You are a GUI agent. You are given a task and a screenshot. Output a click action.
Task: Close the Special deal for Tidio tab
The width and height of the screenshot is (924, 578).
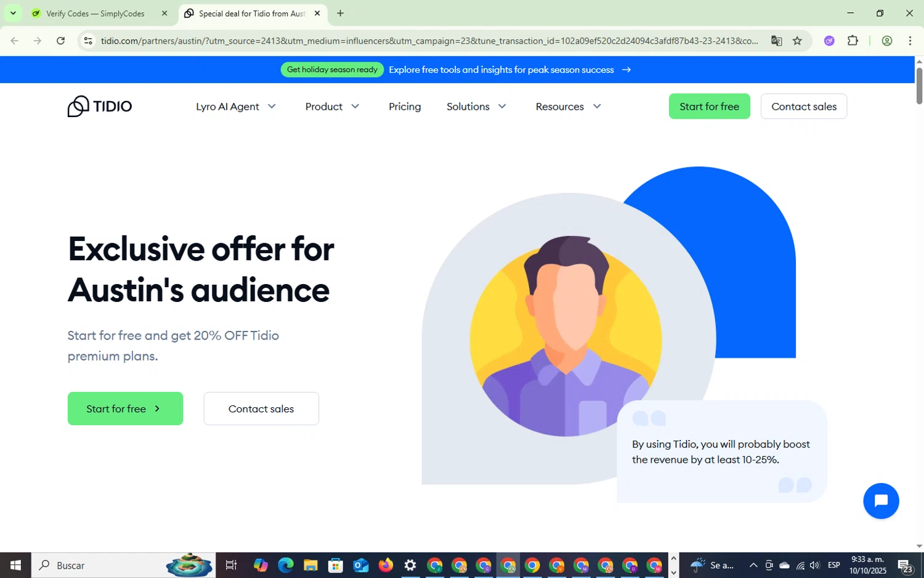click(317, 13)
